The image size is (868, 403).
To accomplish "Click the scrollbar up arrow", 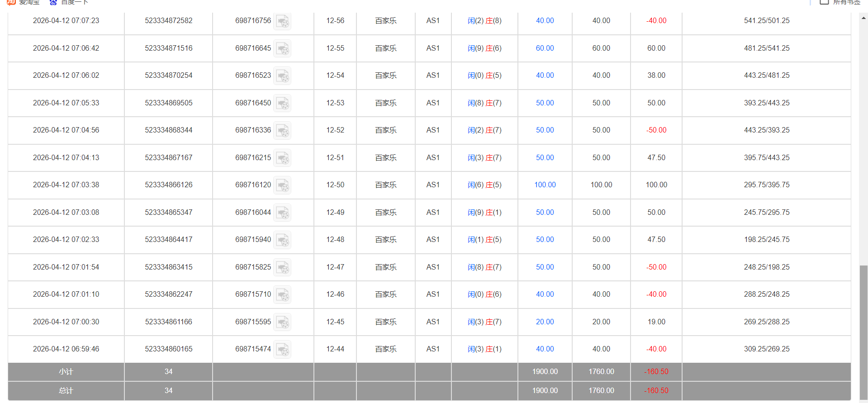I will click(x=863, y=19).
